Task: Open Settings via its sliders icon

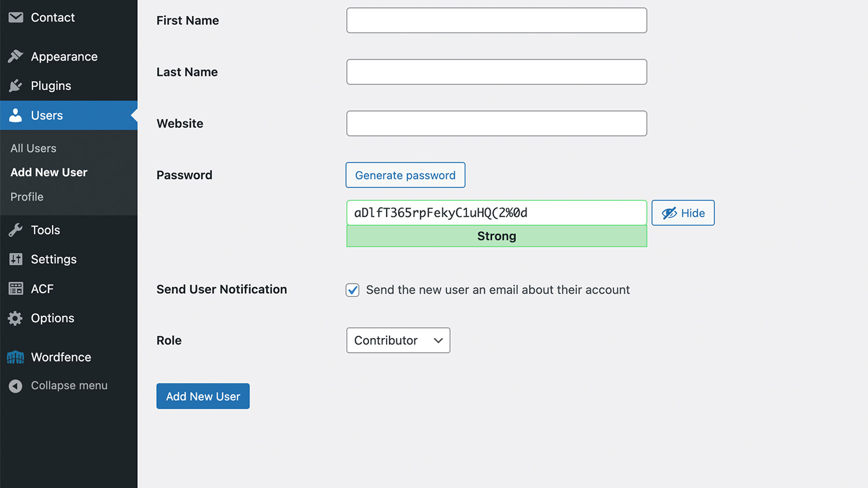Action: point(16,260)
